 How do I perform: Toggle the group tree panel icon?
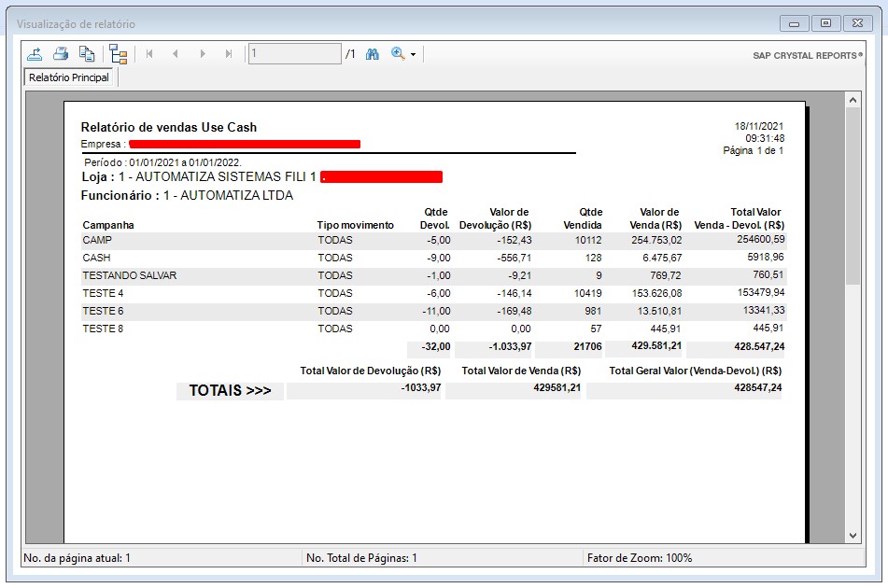[118, 54]
